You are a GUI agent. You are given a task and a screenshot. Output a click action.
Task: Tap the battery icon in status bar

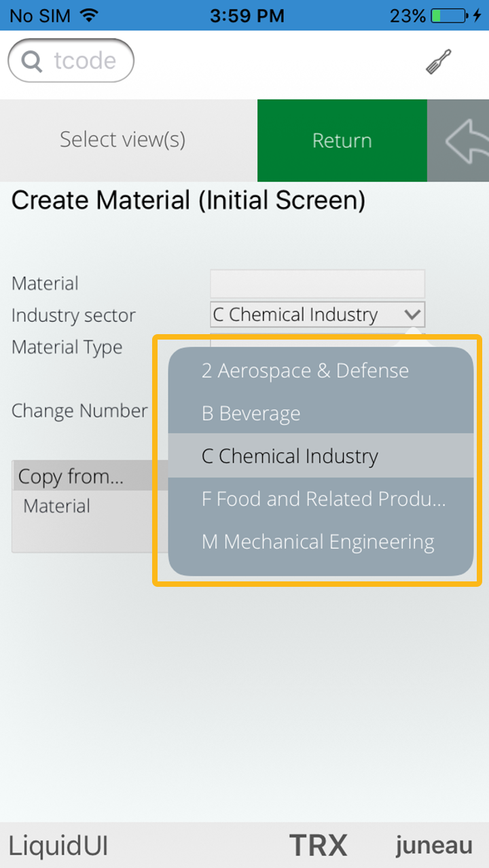448,15
